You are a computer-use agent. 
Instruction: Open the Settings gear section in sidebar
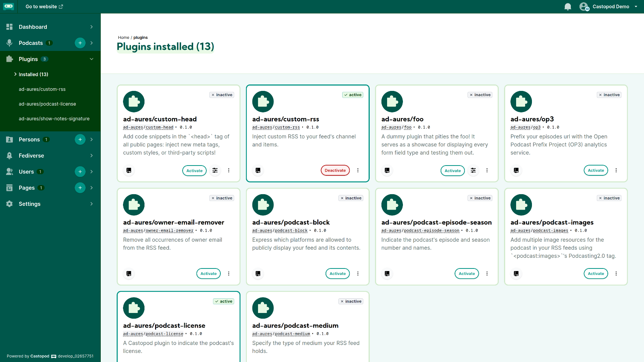29,204
